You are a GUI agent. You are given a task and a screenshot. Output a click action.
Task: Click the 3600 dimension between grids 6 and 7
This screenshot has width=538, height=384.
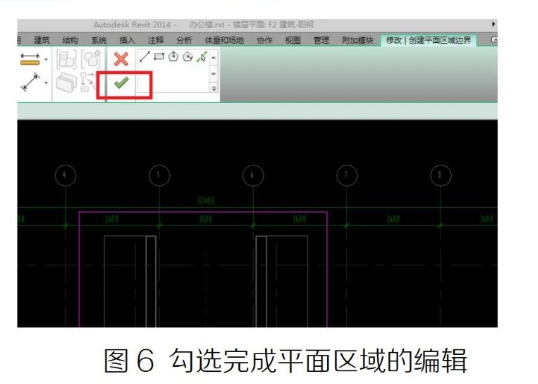(300, 219)
